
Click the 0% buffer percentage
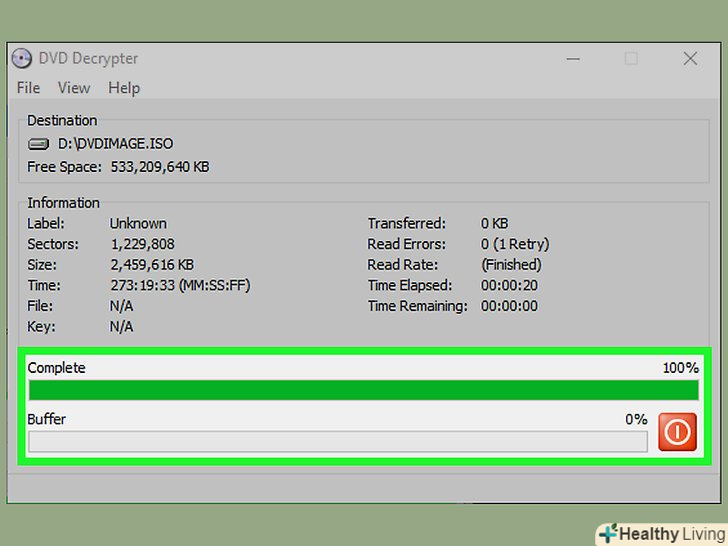tap(636, 419)
